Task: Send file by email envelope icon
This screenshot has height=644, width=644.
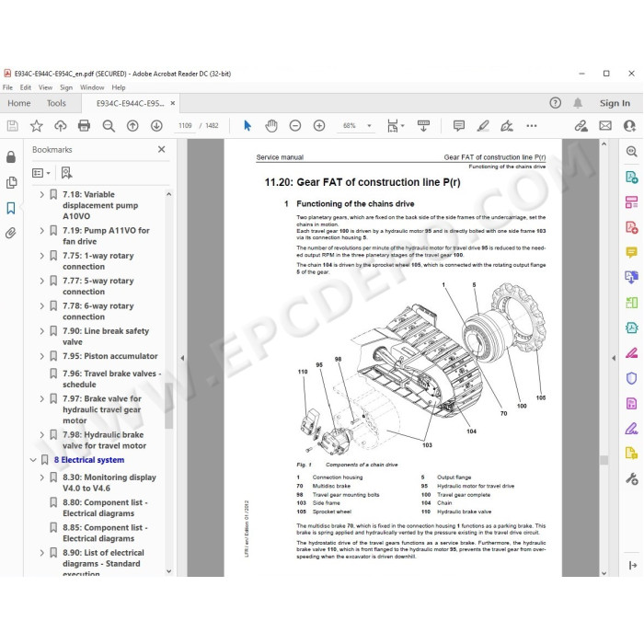Action: pyautogui.click(x=605, y=126)
